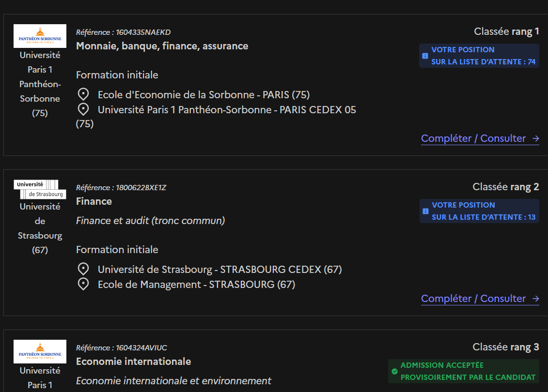Click the Université de Strasbourg logo
Image resolution: width=548 pixels, height=392 pixels.
(40, 189)
